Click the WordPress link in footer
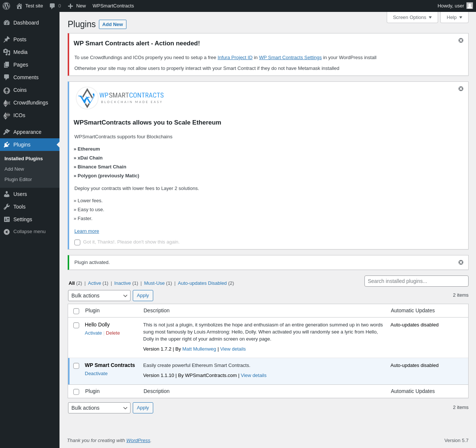 (x=138, y=440)
